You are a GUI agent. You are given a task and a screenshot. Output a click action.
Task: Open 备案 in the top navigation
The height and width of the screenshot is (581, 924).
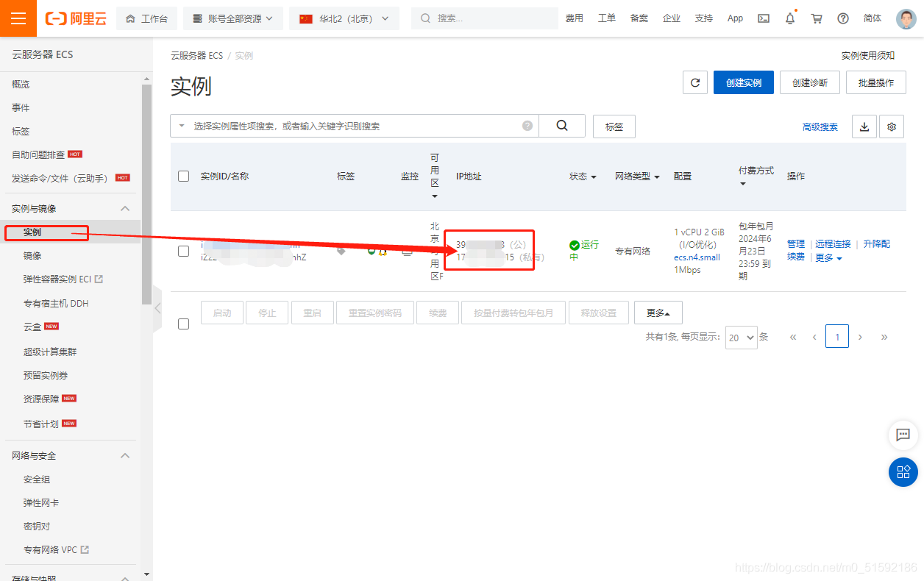tap(639, 18)
